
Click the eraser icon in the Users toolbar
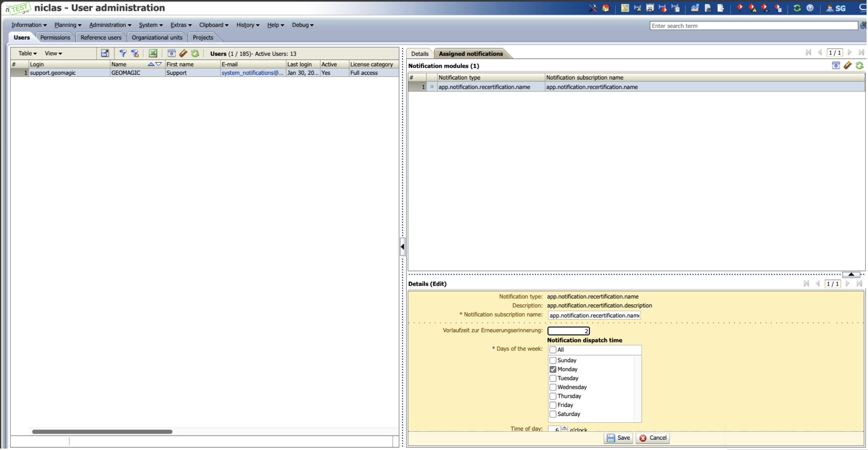tap(183, 54)
